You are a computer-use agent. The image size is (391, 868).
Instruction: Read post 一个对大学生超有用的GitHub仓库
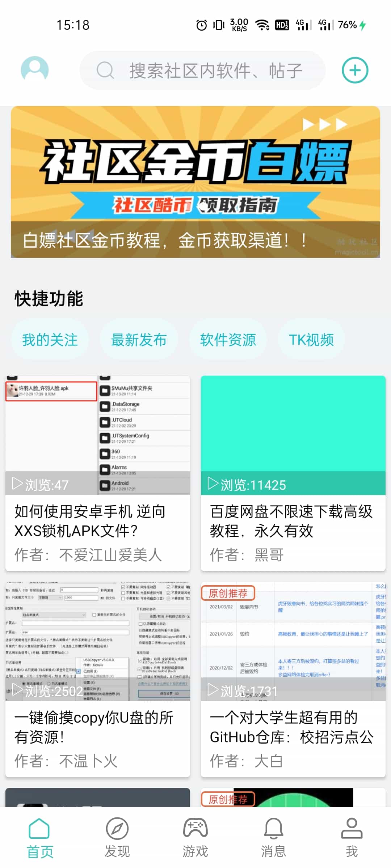(291, 727)
